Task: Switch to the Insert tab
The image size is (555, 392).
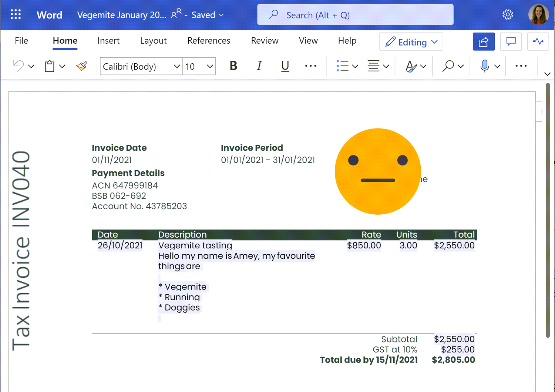Action: point(108,41)
